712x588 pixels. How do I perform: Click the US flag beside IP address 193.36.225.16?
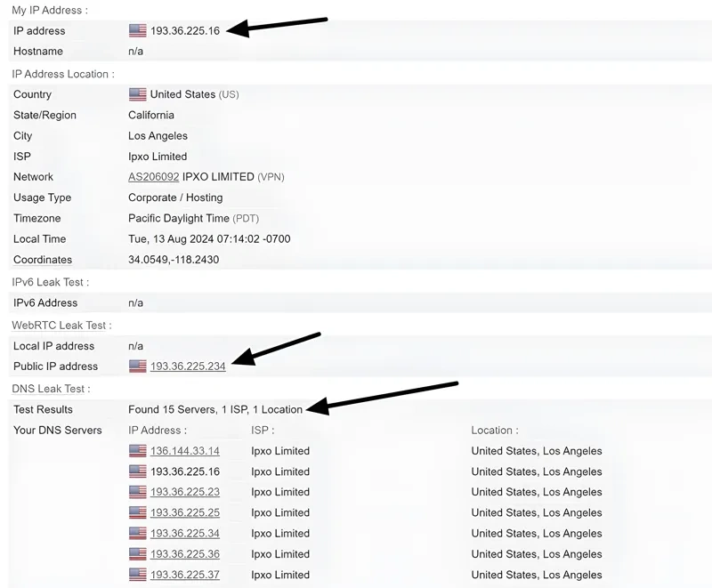click(136, 30)
